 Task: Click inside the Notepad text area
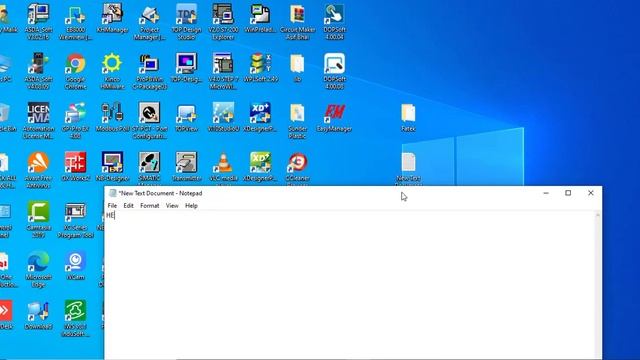350,286
